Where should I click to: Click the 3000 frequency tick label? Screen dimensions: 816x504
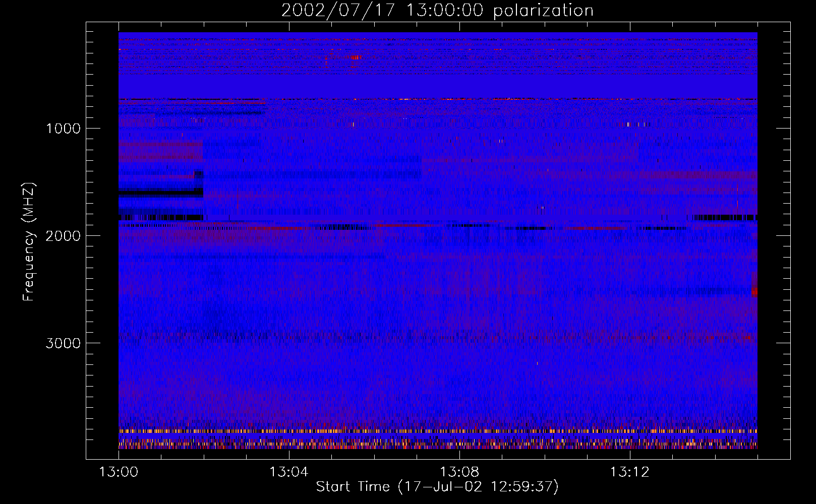tap(63, 343)
